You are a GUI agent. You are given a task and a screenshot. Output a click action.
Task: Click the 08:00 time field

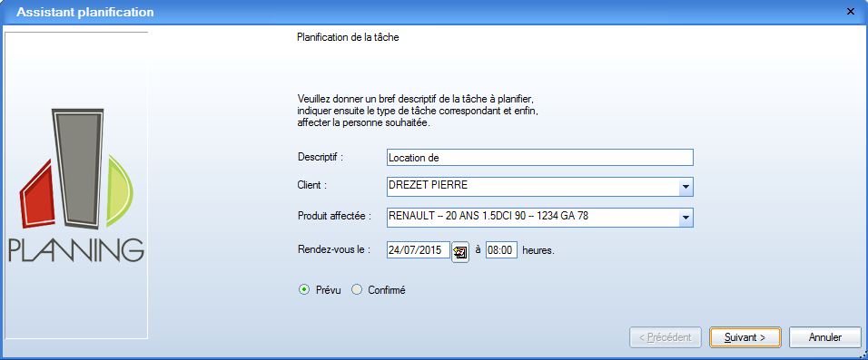coord(501,250)
